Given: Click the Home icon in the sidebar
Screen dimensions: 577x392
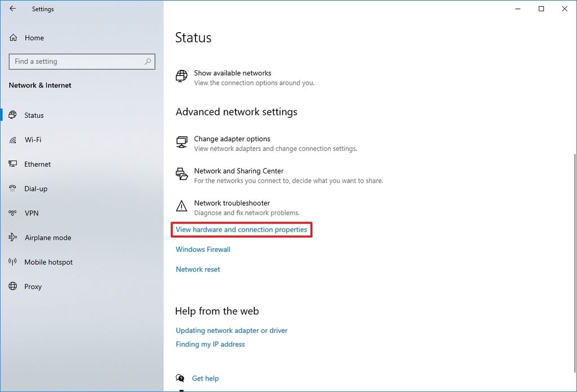Looking at the screenshot, I should point(12,38).
